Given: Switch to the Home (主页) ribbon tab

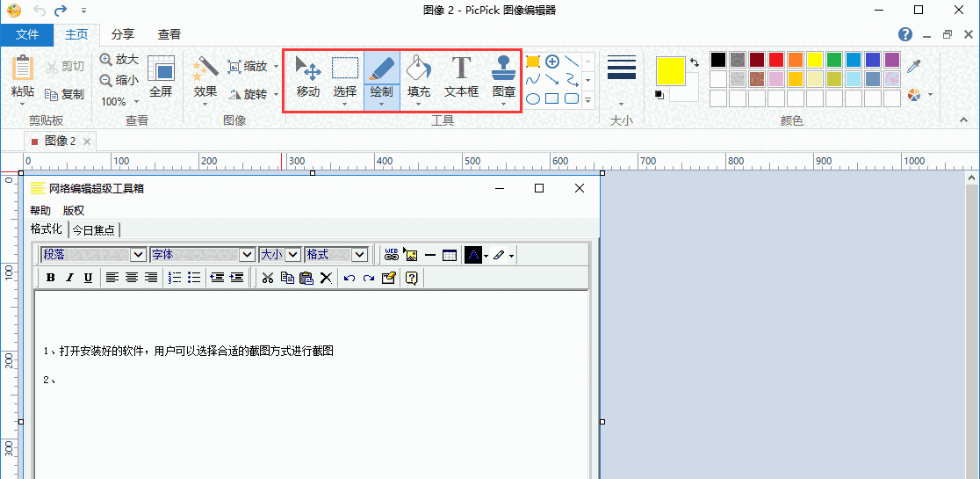Looking at the screenshot, I should 76,35.
